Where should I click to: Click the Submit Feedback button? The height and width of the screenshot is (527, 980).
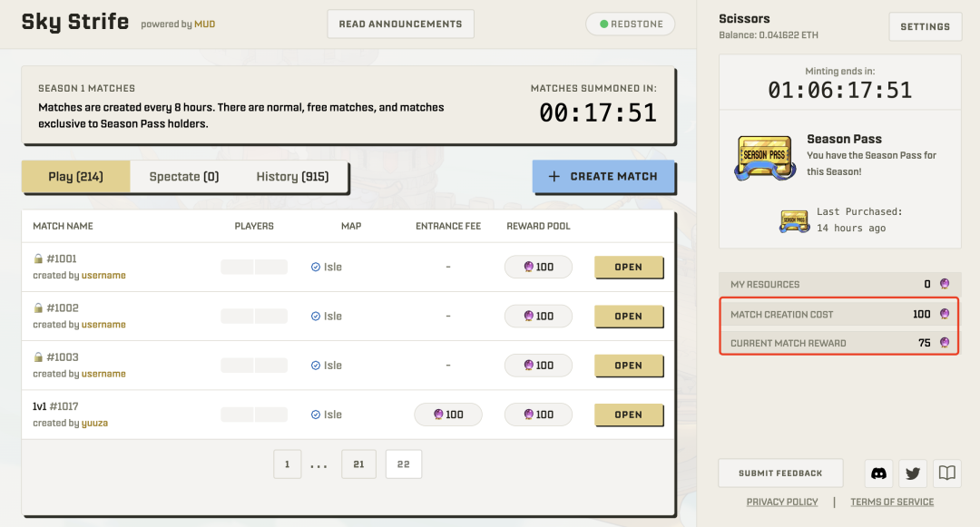coord(780,473)
